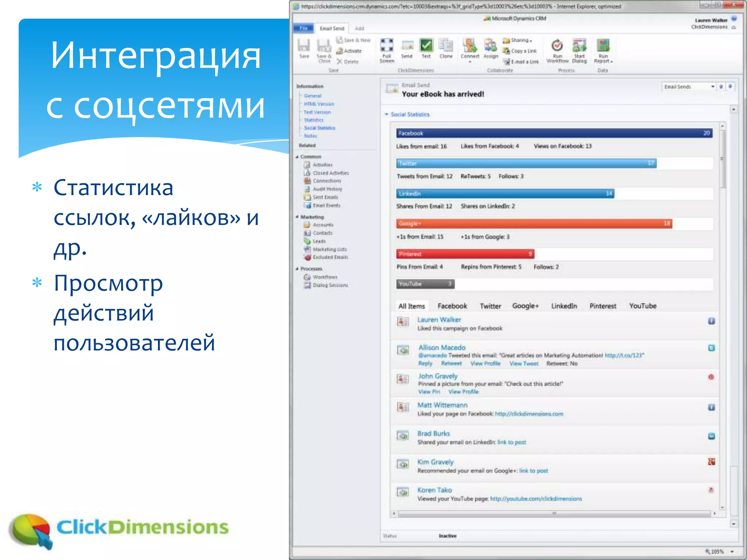The image size is (747, 560).
Task: Go to previous record with up arrow
Action: tap(721, 87)
